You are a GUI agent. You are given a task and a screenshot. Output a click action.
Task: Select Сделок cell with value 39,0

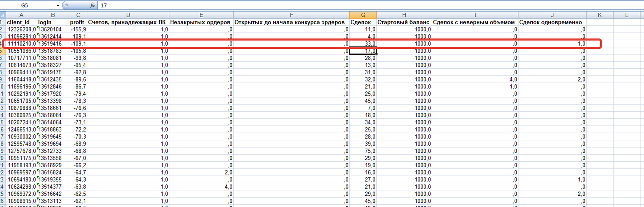tap(363, 143)
